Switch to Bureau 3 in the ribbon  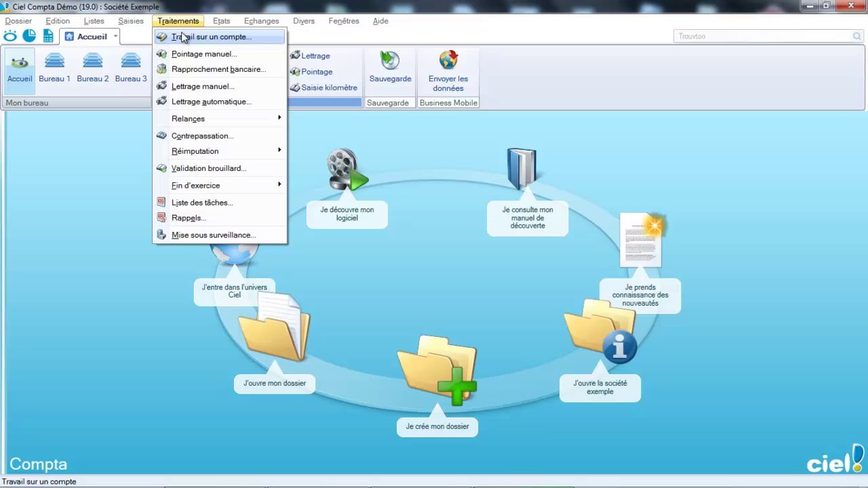point(131,68)
